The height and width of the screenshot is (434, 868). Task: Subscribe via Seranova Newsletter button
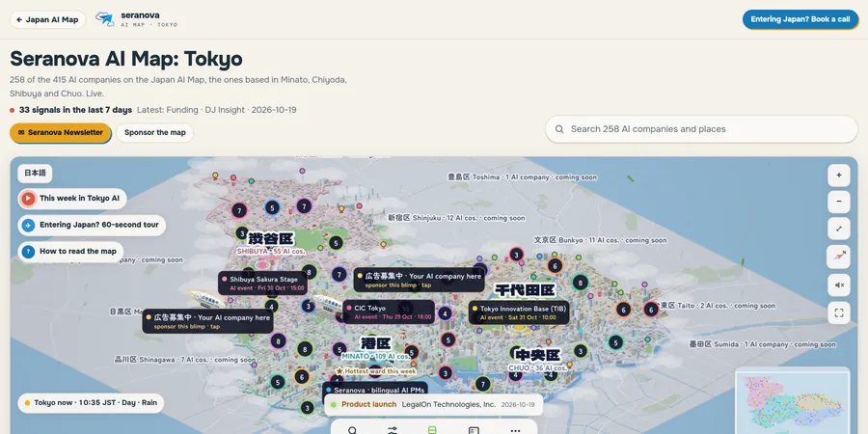click(x=61, y=133)
